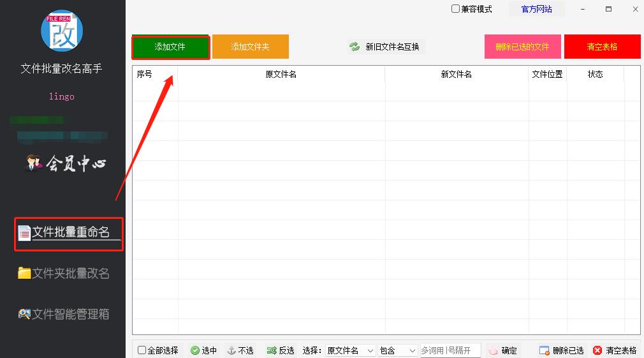Open the 原文件名 selection dropdown
The image size is (644, 358).
pyautogui.click(x=350, y=350)
